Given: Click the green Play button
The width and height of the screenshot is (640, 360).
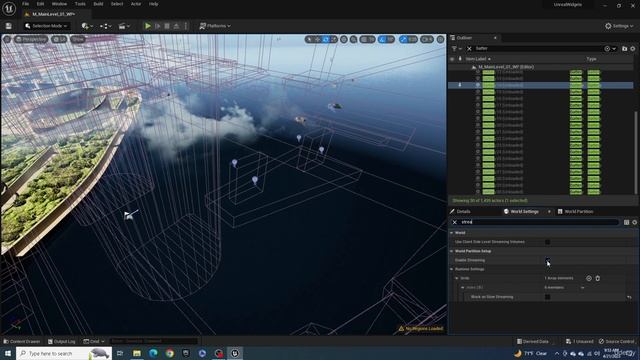Looking at the screenshot, I should coord(148,26).
